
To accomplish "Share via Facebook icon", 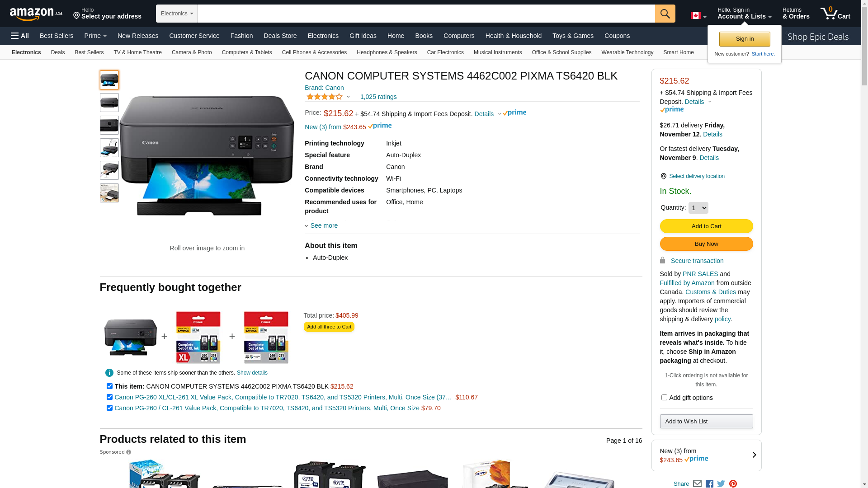I will 709,484.
